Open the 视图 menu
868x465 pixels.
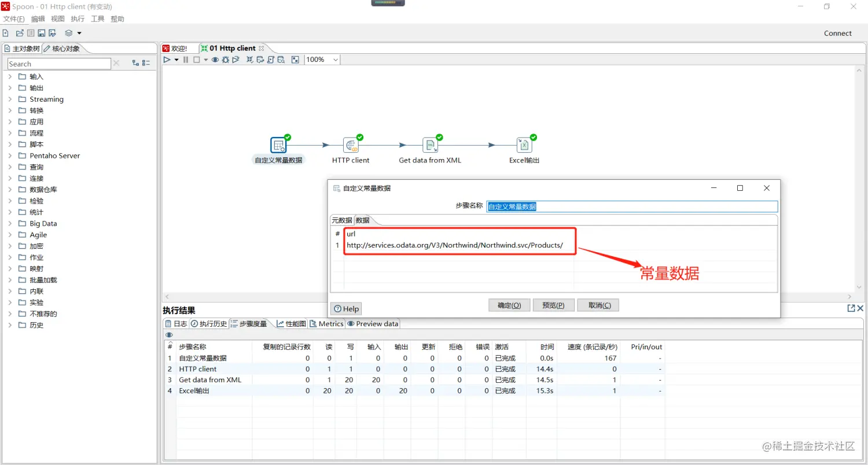[58, 19]
